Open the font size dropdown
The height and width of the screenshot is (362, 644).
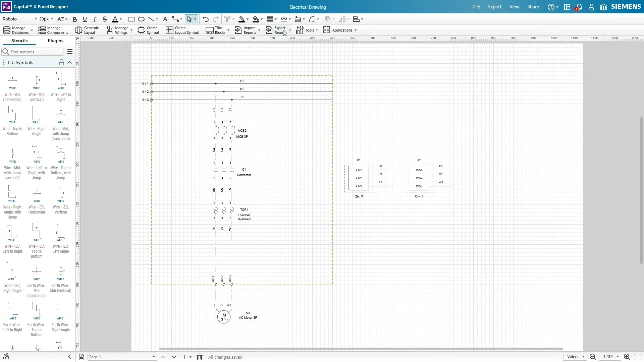coord(46,19)
